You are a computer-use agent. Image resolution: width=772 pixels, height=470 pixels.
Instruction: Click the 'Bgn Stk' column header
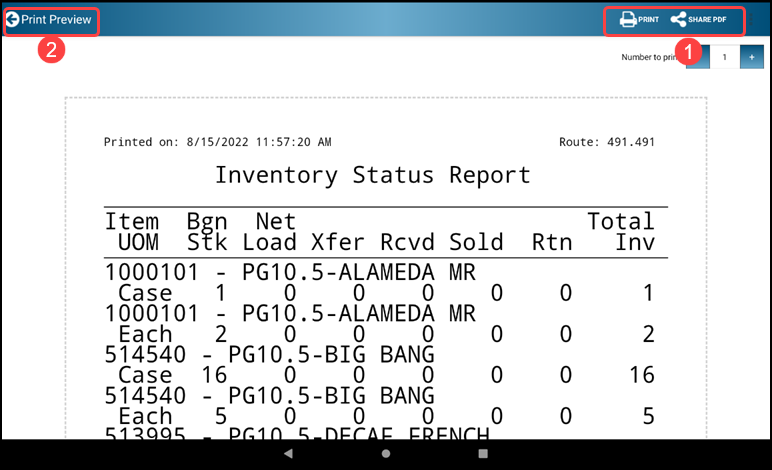coord(207,232)
